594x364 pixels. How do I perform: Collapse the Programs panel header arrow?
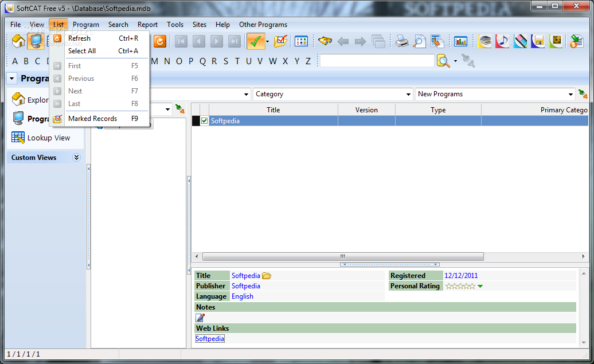click(x=11, y=79)
